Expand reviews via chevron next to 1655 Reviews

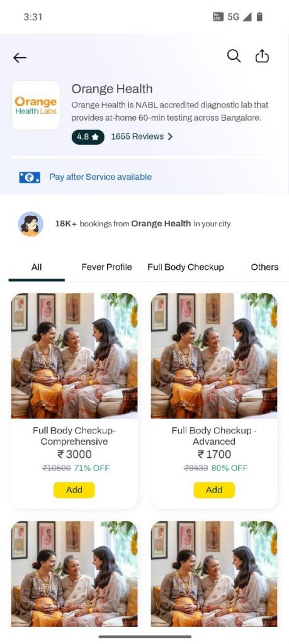(170, 136)
